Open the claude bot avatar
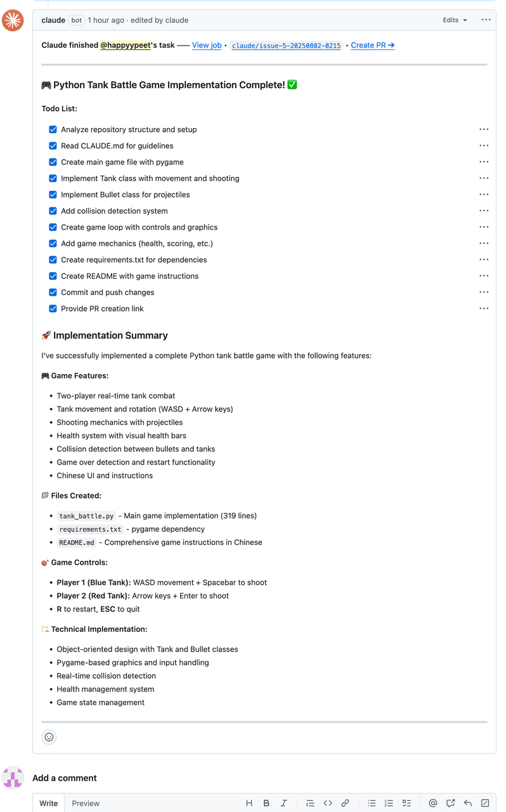This screenshot has width=506, height=812. 13,20
